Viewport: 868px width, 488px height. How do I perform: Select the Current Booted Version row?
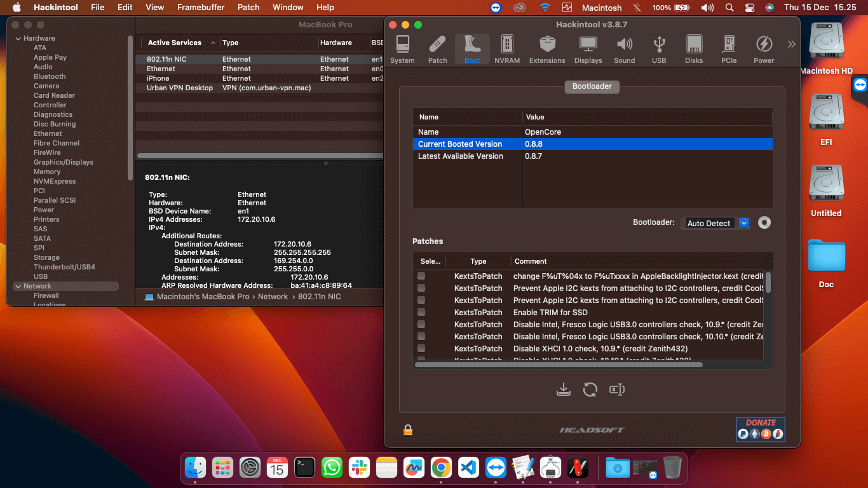tap(592, 144)
